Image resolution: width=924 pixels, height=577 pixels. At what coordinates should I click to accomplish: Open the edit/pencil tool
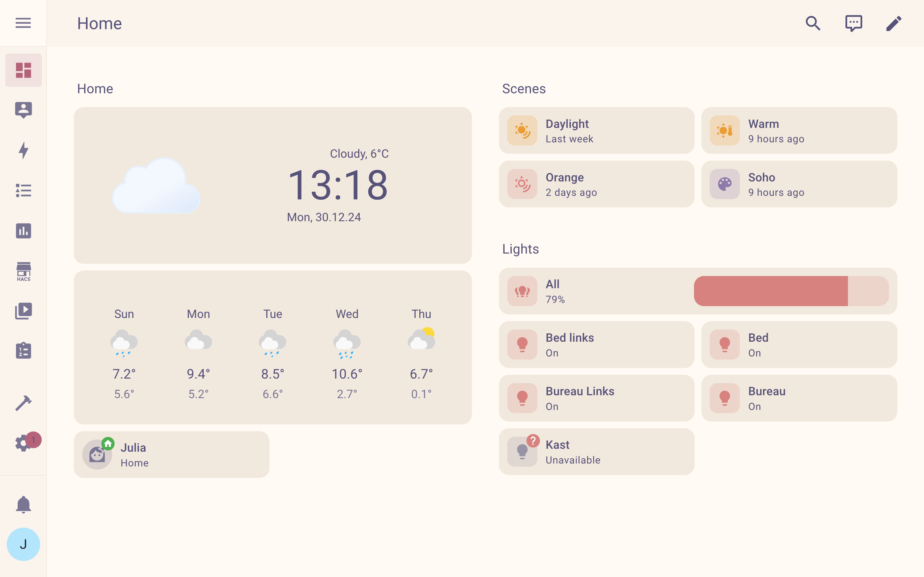894,23
